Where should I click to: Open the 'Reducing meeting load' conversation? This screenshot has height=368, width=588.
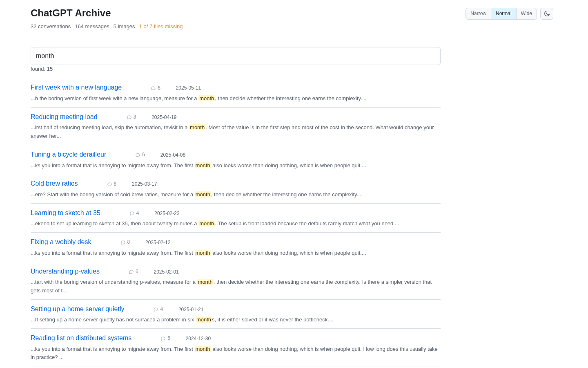click(x=64, y=117)
